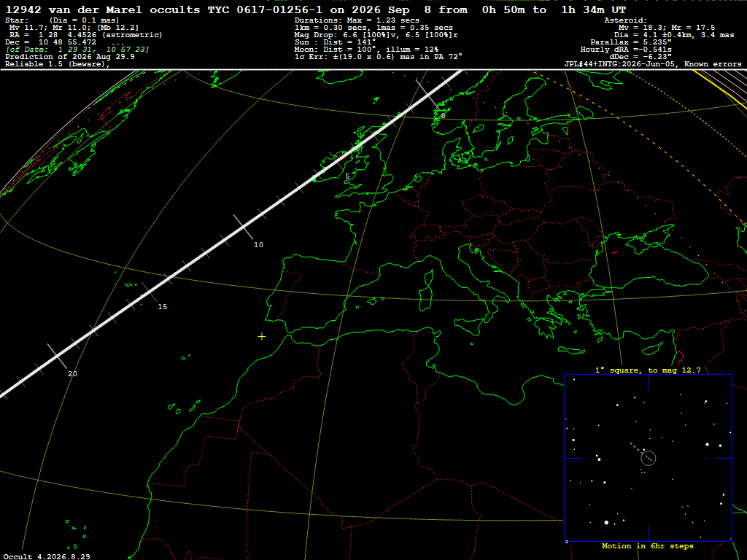The width and height of the screenshot is (747, 560).
Task: Click the small red mark near the Black Sea
Action: tap(614, 252)
